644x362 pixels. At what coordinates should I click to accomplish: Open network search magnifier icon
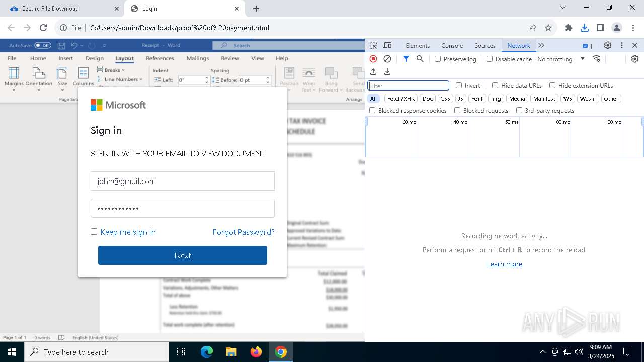[x=420, y=59]
